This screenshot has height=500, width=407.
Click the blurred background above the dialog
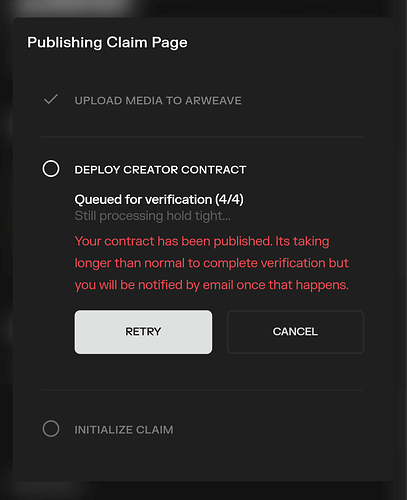267,7
